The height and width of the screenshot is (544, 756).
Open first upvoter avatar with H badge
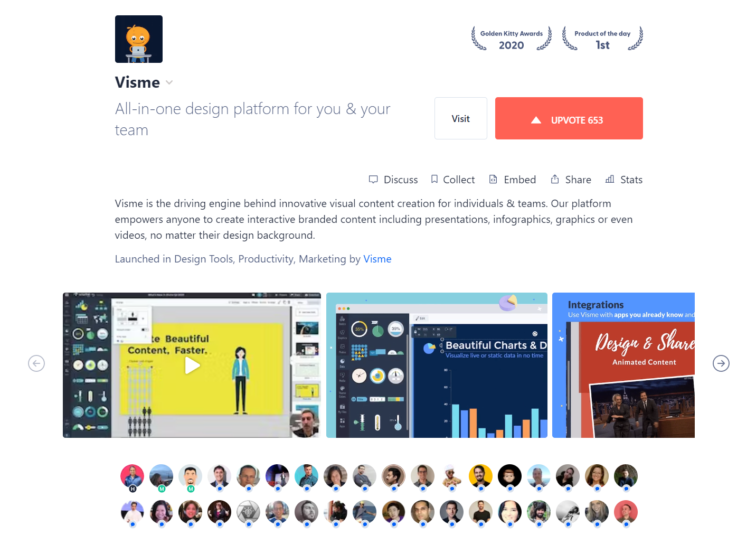(132, 476)
